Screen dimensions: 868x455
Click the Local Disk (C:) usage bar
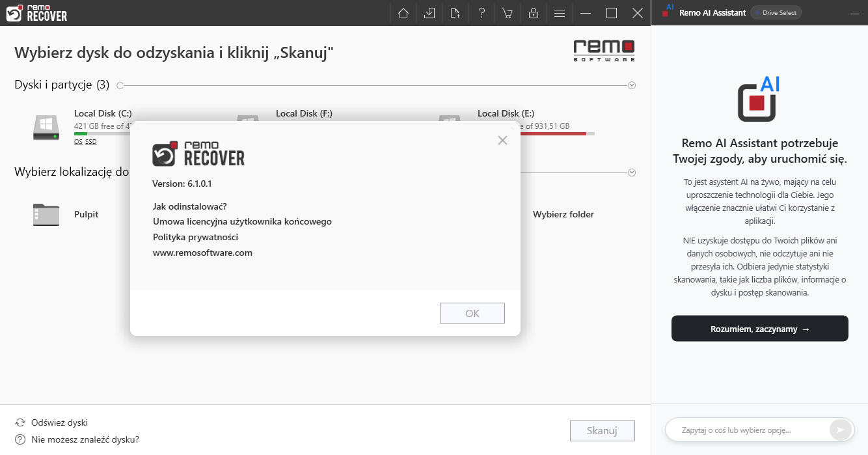coord(103,133)
